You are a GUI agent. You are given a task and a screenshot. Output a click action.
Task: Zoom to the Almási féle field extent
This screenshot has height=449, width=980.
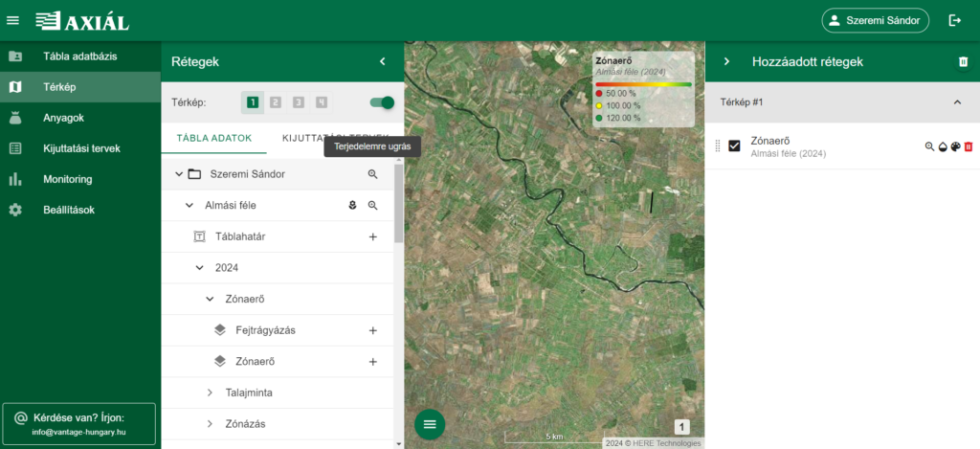coord(373,205)
